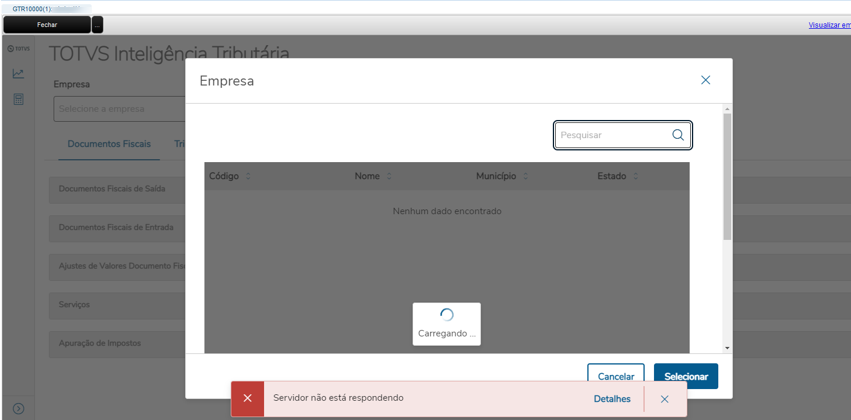Click the dialog vertical scrollbar thumb
The height and width of the screenshot is (420, 851).
tap(727, 176)
